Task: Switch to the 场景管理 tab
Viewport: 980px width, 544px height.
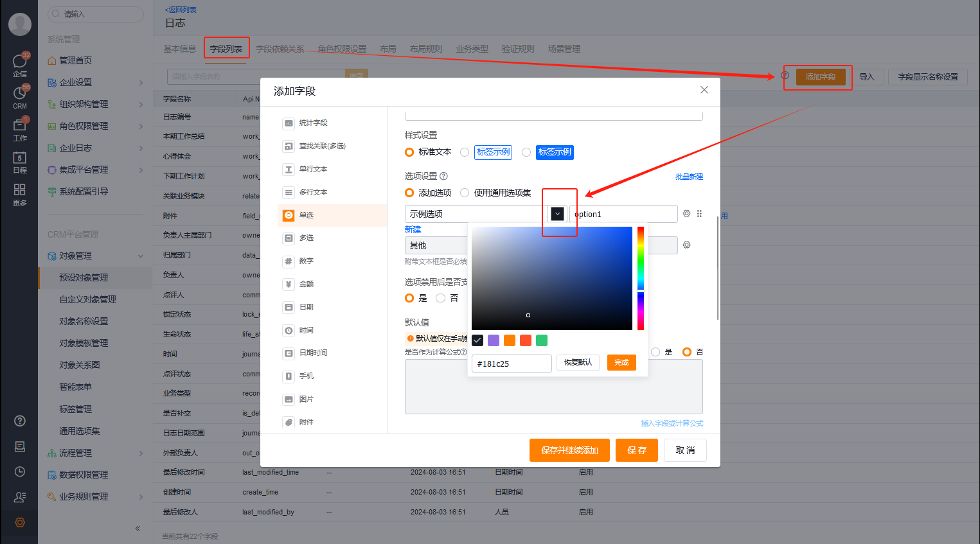Action: pyautogui.click(x=564, y=49)
